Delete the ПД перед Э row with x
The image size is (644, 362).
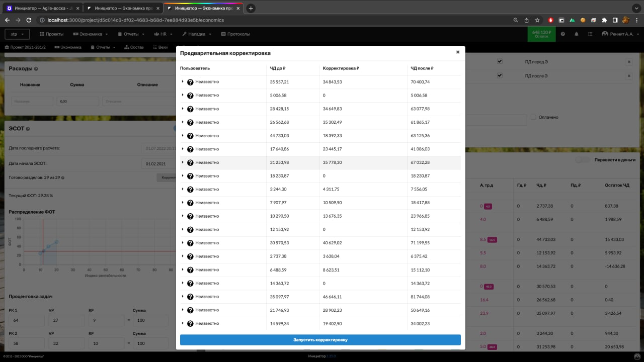pyautogui.click(x=629, y=61)
